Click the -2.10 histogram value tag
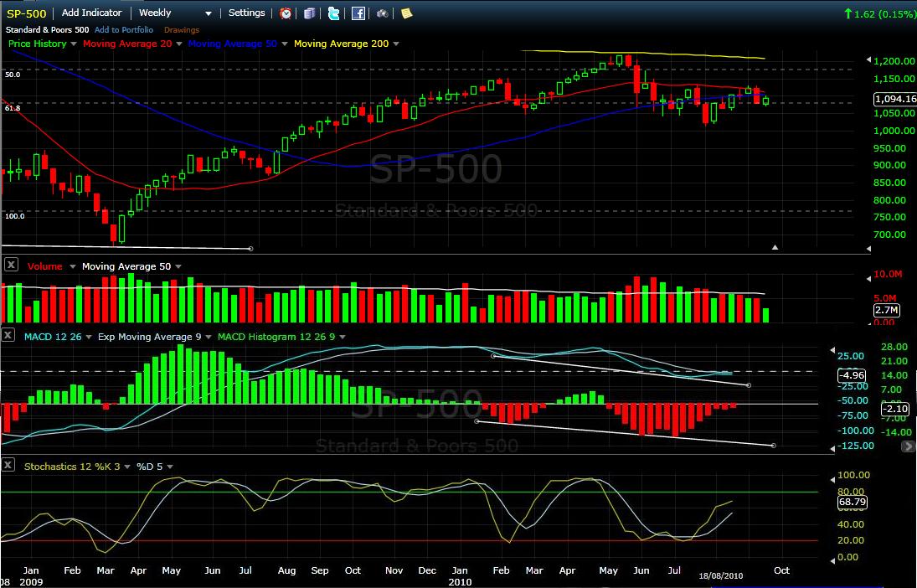917x588 pixels. click(896, 409)
